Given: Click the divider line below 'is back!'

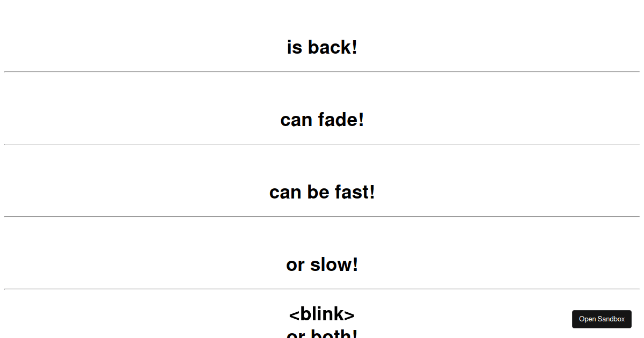Looking at the screenshot, I should [321, 71].
